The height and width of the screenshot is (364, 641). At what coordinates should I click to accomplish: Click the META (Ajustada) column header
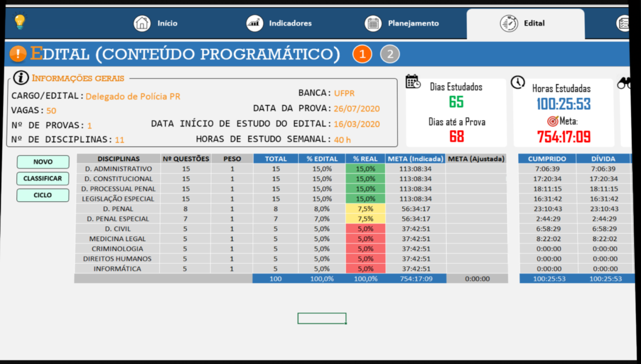point(476,159)
